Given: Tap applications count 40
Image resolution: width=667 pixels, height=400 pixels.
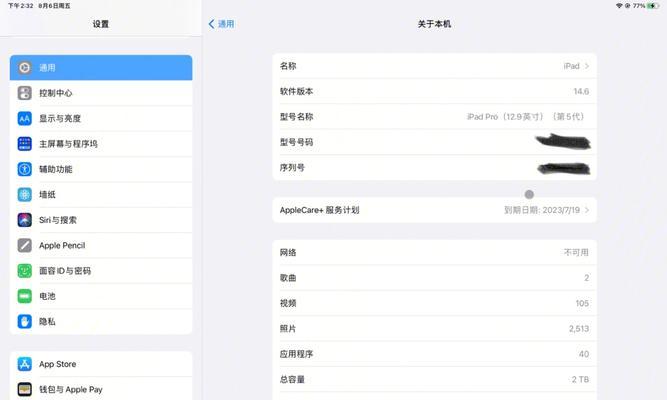Looking at the screenshot, I should tap(584, 354).
